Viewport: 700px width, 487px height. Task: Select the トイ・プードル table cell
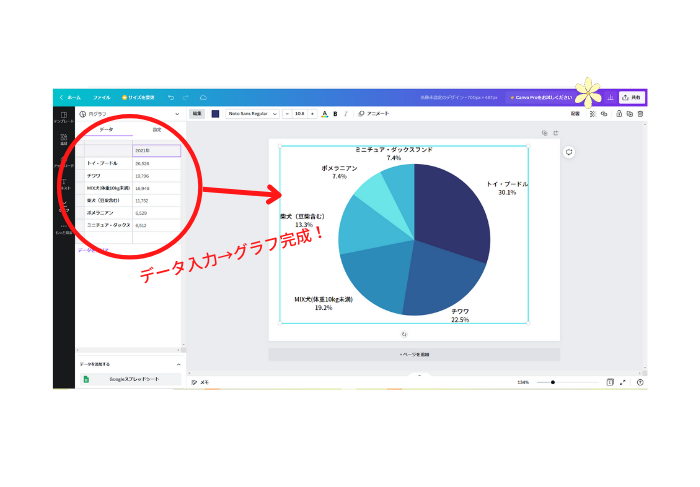(x=108, y=163)
